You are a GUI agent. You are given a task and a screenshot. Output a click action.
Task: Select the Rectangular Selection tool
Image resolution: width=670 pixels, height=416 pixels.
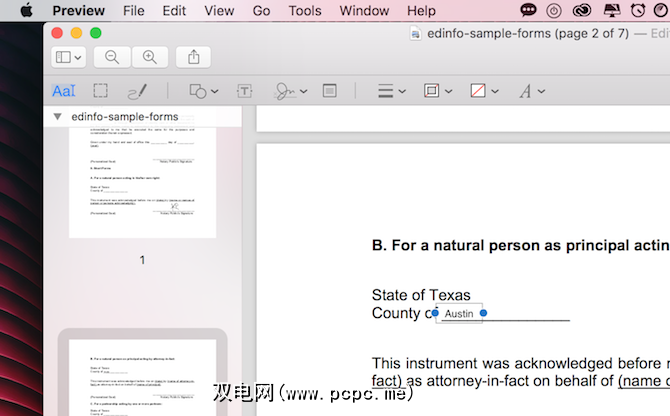(x=100, y=91)
